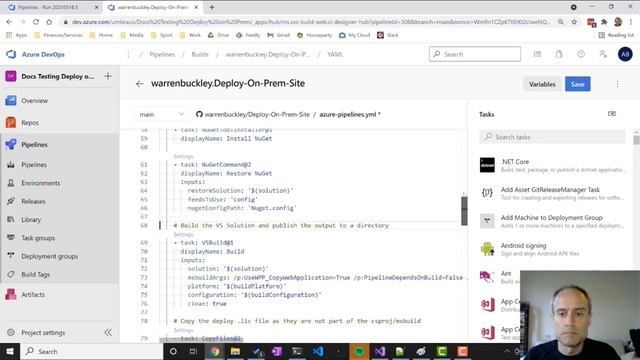Viewport: 640px width, 360px height.
Task: Open Pipelines sub-item
Action: click(x=34, y=164)
